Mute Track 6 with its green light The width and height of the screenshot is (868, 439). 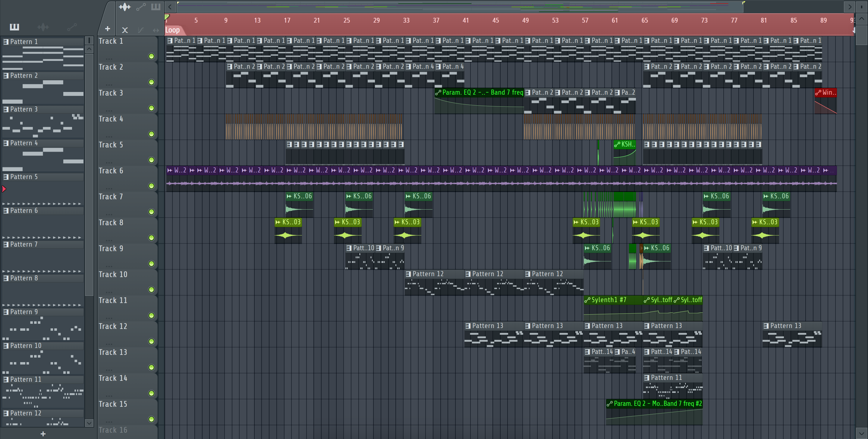tap(151, 186)
